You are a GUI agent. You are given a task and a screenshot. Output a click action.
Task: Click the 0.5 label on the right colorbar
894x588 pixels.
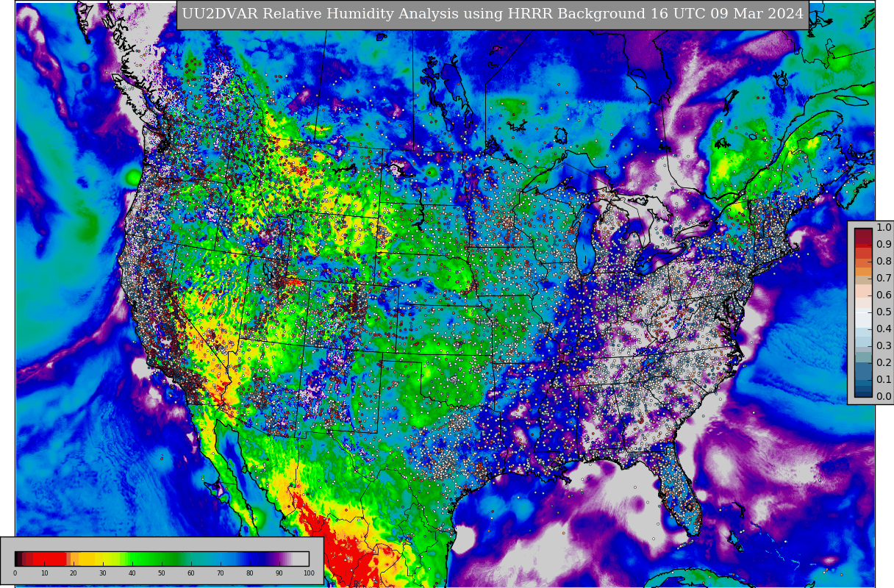[884, 312]
